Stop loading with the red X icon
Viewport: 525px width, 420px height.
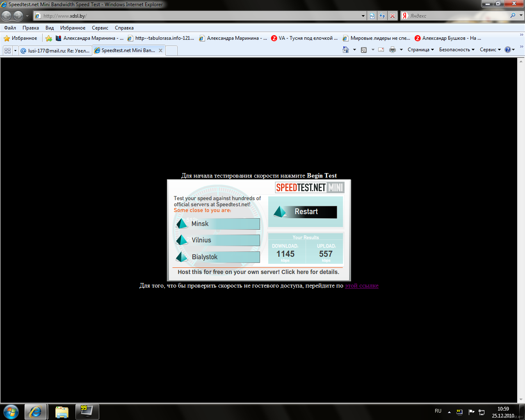coord(393,16)
